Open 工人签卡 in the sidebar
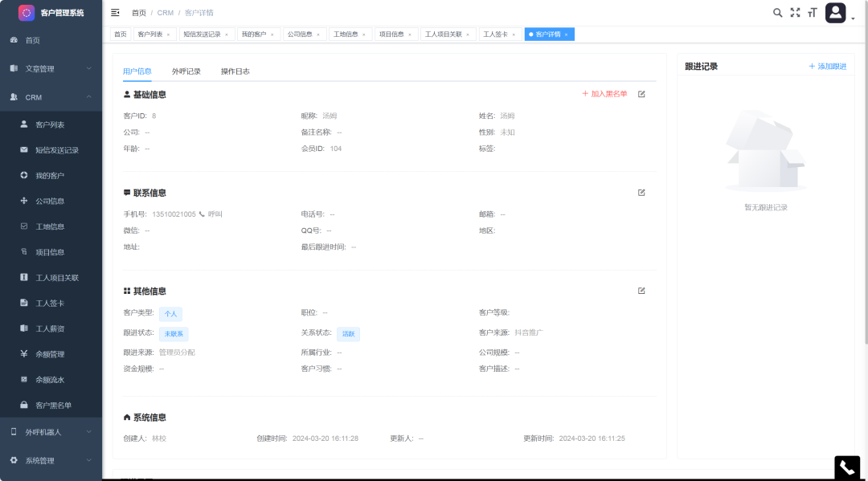 coord(51,303)
